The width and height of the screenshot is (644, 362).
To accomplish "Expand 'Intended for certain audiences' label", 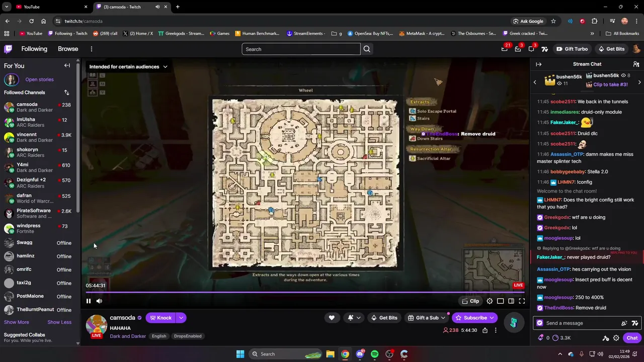I will [x=128, y=66].
